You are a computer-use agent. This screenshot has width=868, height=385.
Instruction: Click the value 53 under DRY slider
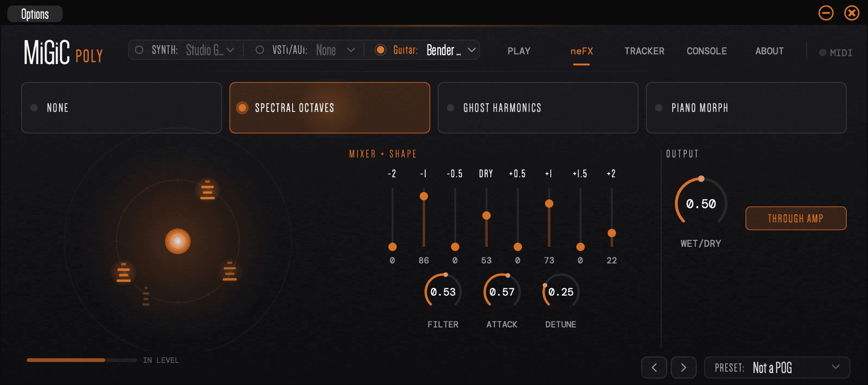click(x=487, y=260)
